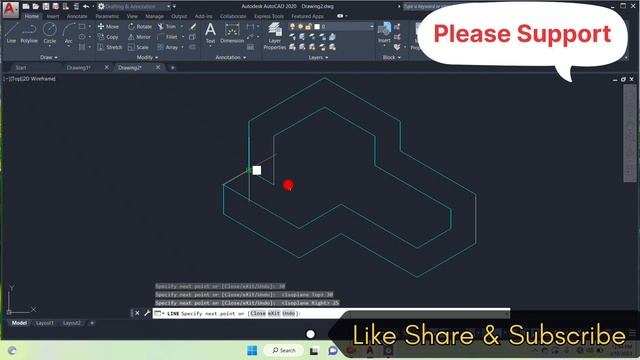Open the Insert ribbon tab
The image size is (640, 360).
53,16
